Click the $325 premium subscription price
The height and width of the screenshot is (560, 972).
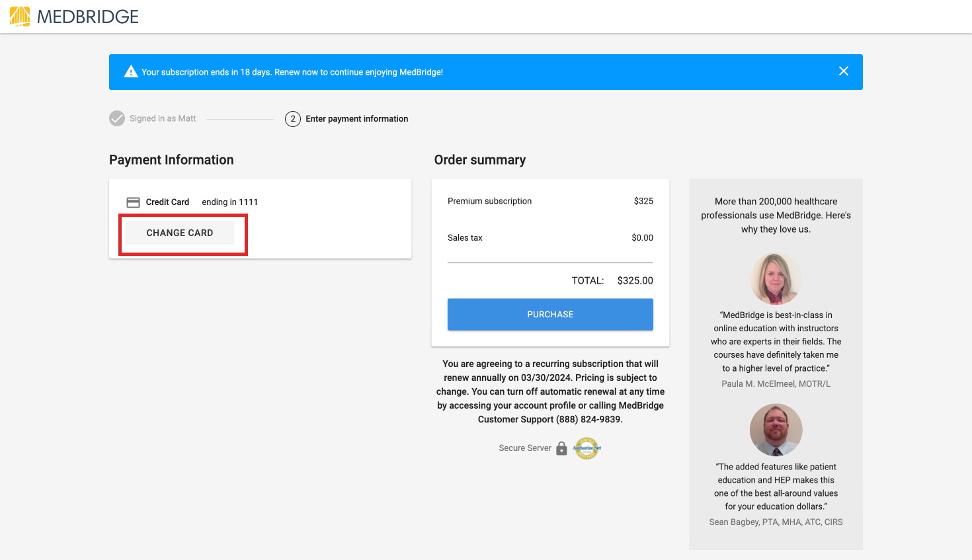pos(643,201)
